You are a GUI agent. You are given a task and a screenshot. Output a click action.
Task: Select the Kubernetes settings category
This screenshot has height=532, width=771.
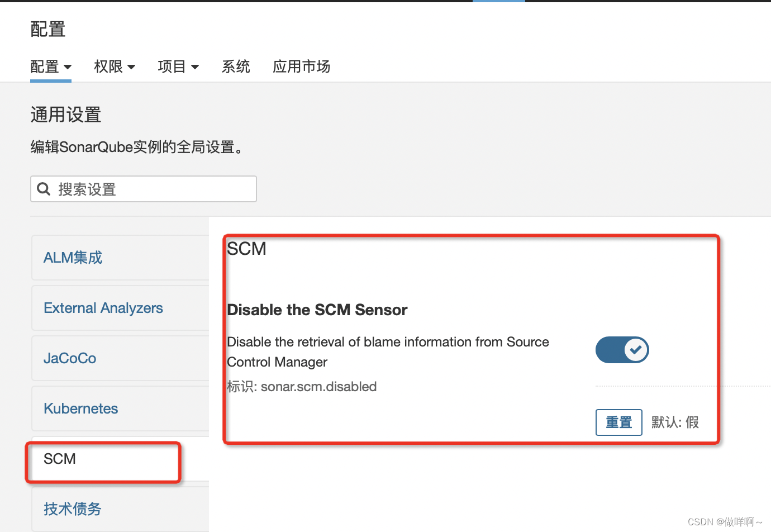tap(120, 408)
